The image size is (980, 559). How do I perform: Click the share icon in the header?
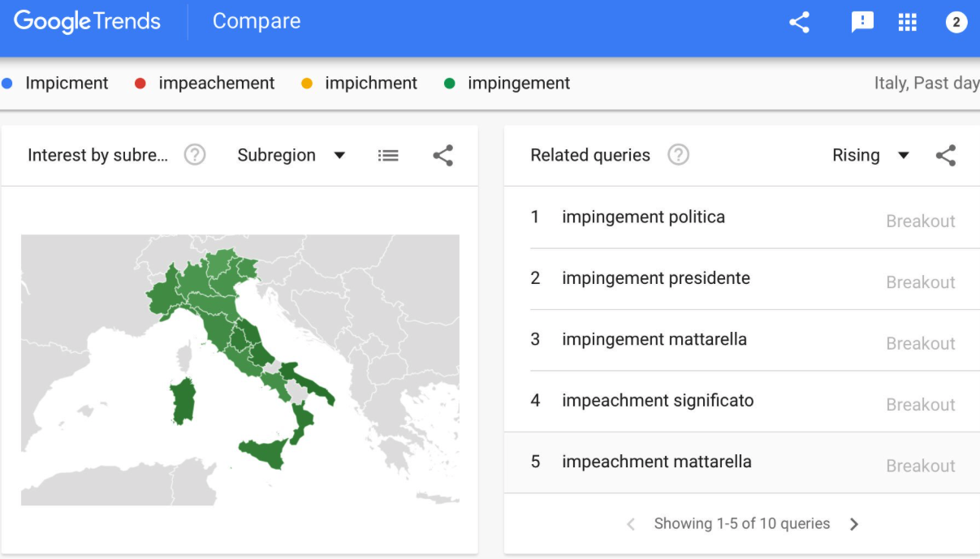click(x=799, y=22)
